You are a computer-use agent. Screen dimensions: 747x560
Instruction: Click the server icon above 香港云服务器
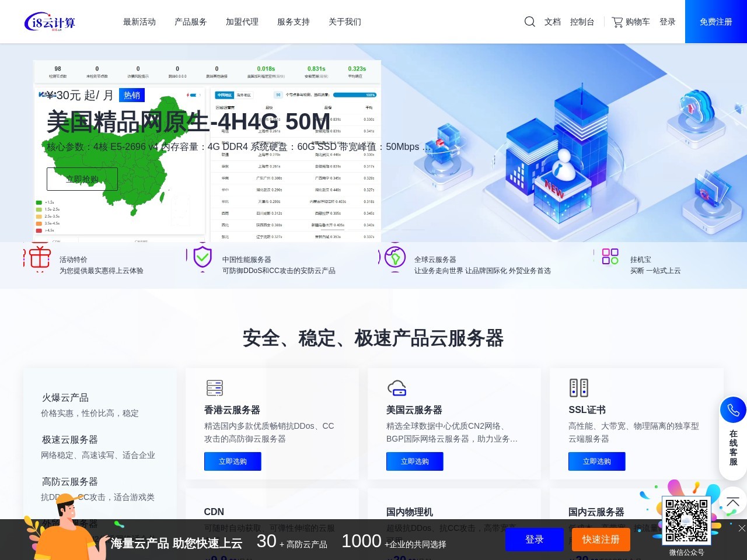[x=214, y=387]
